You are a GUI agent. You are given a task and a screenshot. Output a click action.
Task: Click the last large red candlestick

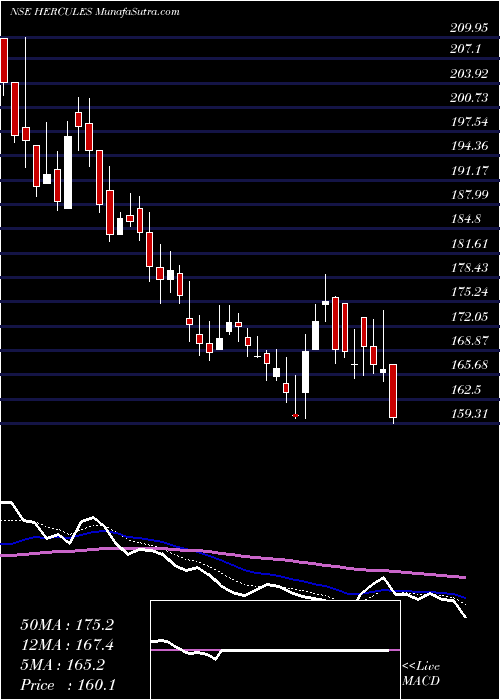[x=393, y=391]
